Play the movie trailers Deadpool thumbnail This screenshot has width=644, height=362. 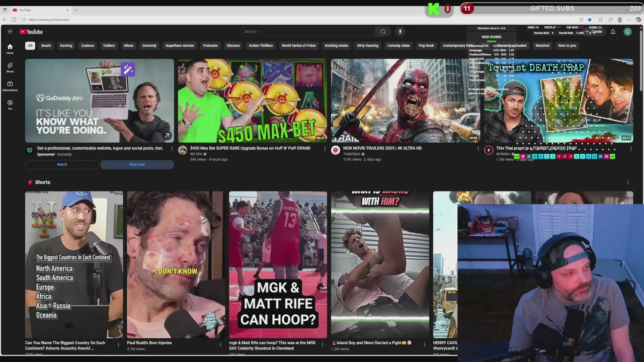coord(406,101)
